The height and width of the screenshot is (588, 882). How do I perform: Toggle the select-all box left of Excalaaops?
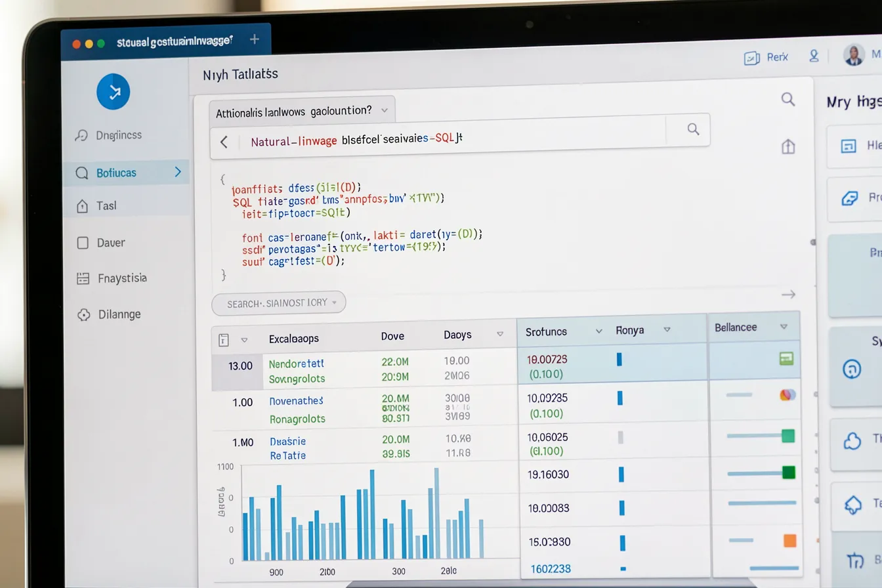click(x=224, y=340)
